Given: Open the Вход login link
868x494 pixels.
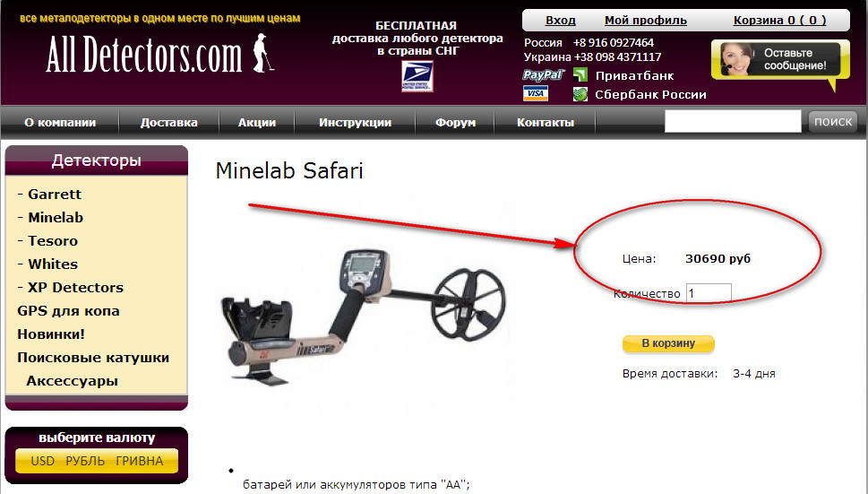Looking at the screenshot, I should (560, 21).
